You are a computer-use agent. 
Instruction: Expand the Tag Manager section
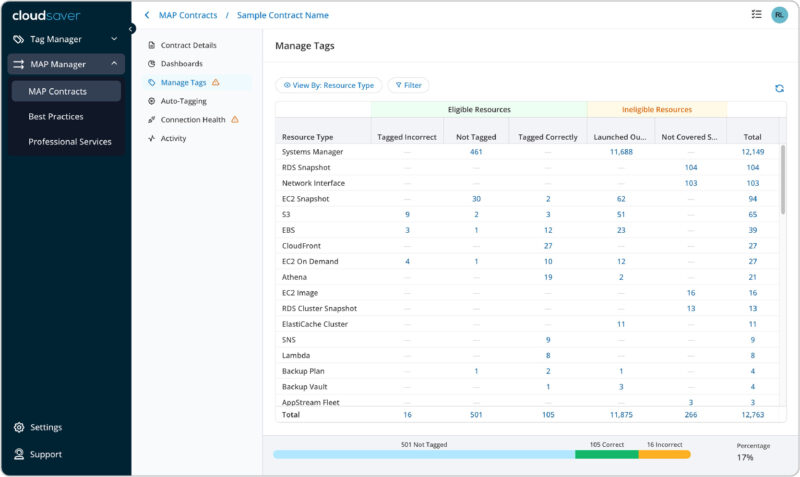pyautogui.click(x=114, y=39)
